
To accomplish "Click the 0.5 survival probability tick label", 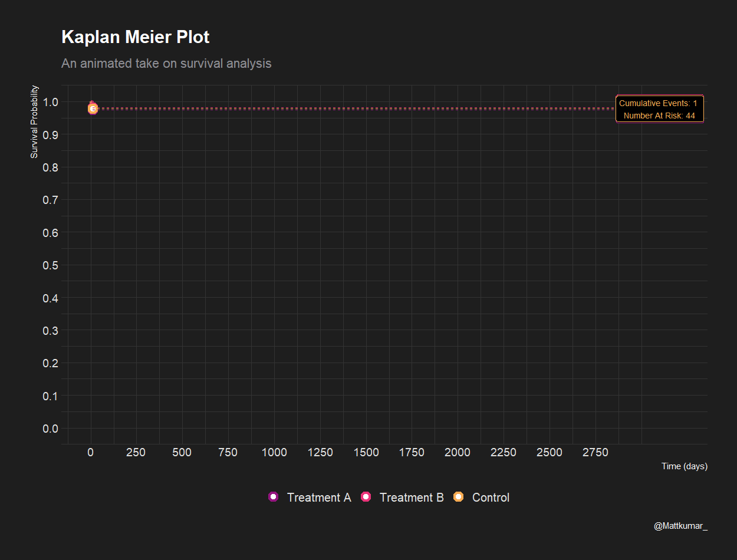I will (x=51, y=265).
